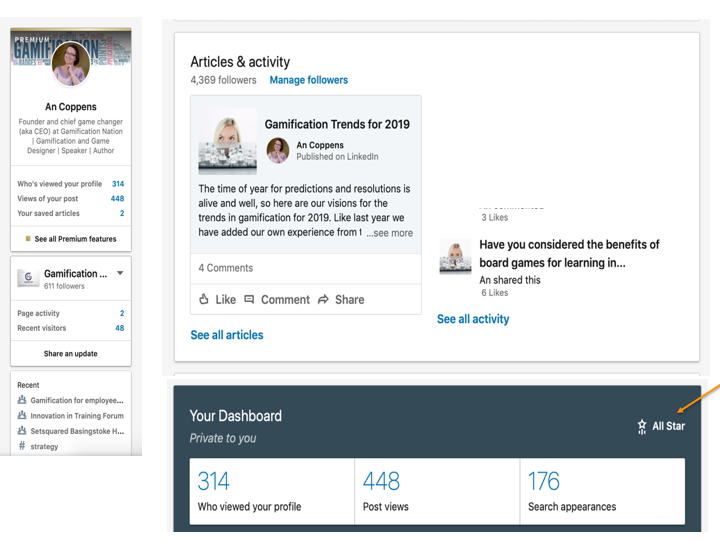Open group icon beside Setsquared Basingstoke
This screenshot has height=540, width=720.
(22, 431)
